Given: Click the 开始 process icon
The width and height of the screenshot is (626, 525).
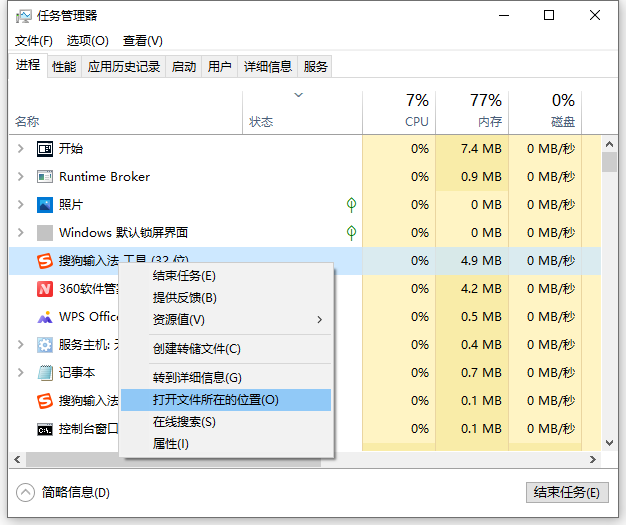Looking at the screenshot, I should 44,149.
